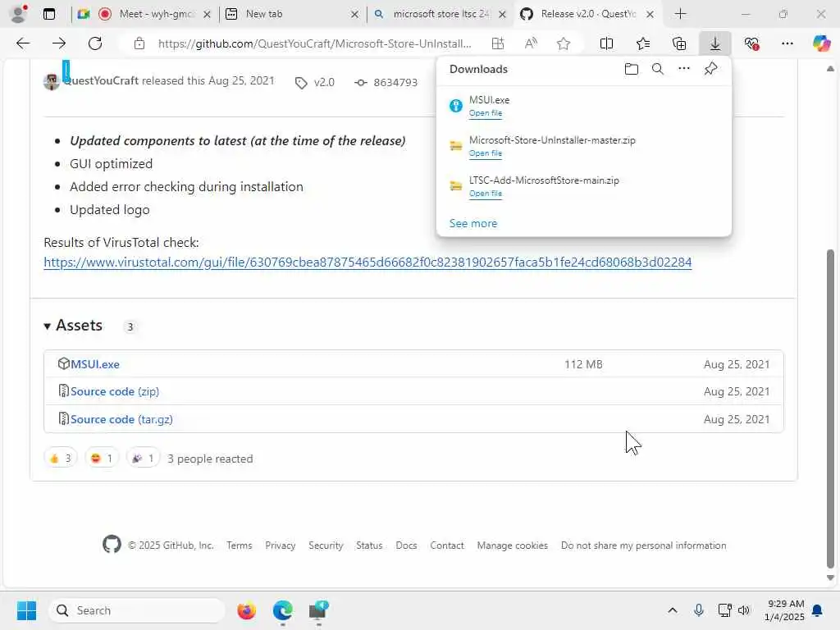Open a new browser tab
840x630 pixels.
[x=680, y=14]
